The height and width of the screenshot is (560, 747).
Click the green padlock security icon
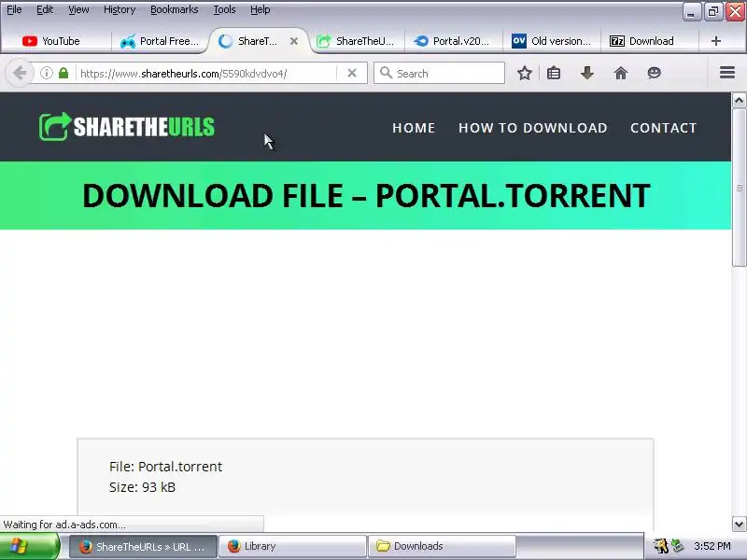(63, 74)
